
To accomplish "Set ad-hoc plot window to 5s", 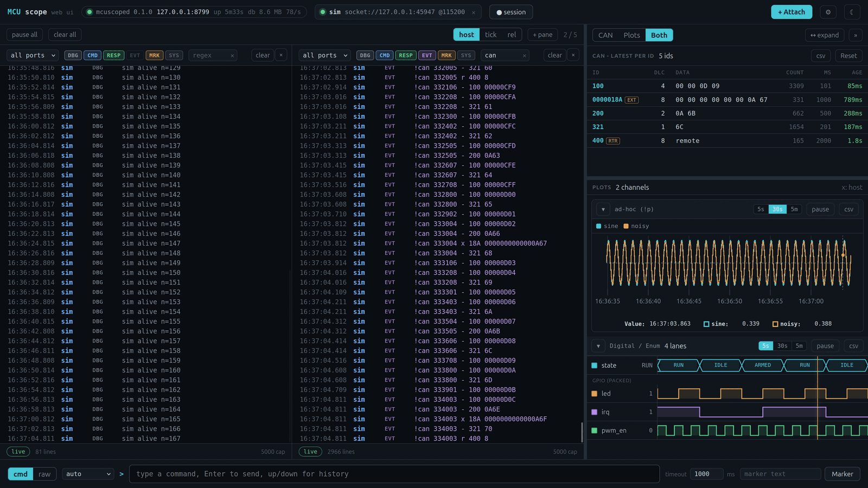I will coord(761,209).
